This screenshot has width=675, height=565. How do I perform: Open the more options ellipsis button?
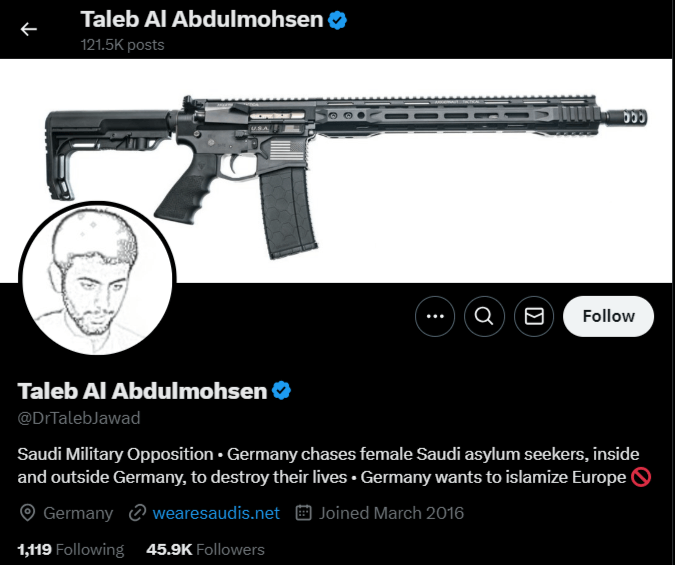[434, 316]
